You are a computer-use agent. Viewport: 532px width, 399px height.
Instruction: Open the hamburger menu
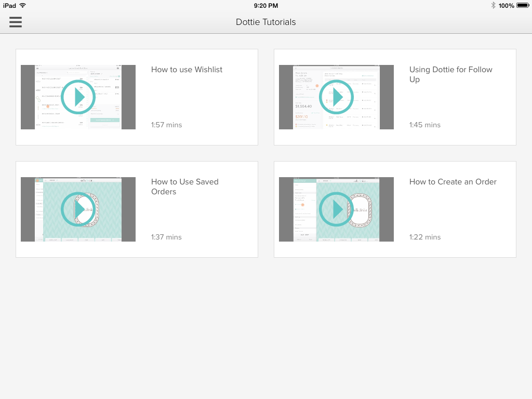coord(16,22)
